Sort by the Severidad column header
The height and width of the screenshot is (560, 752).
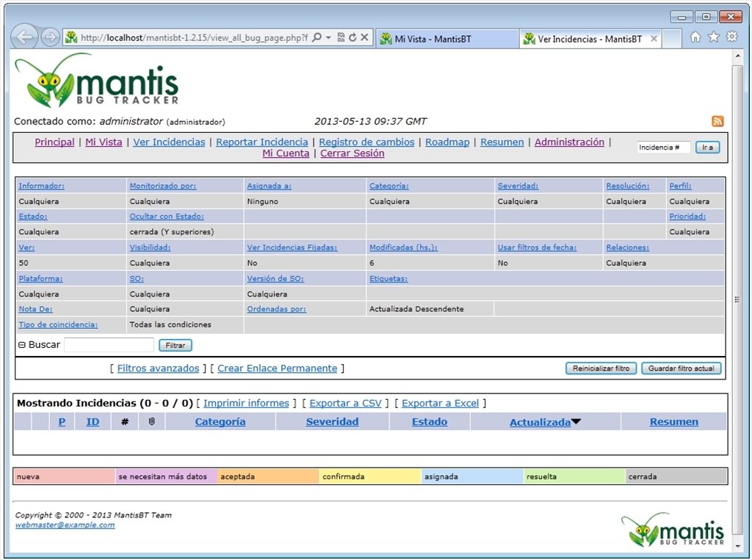pos(332,421)
